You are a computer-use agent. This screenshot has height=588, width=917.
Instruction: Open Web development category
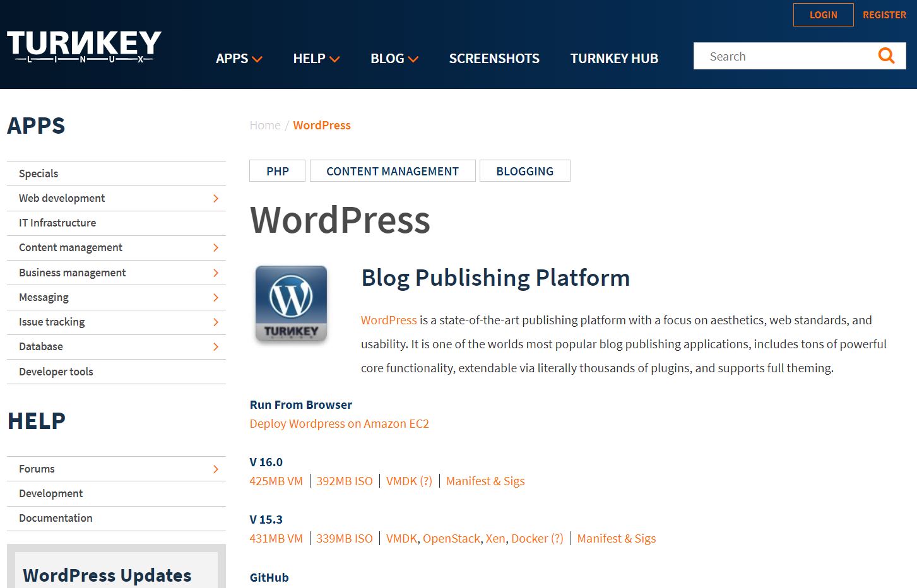tap(62, 198)
